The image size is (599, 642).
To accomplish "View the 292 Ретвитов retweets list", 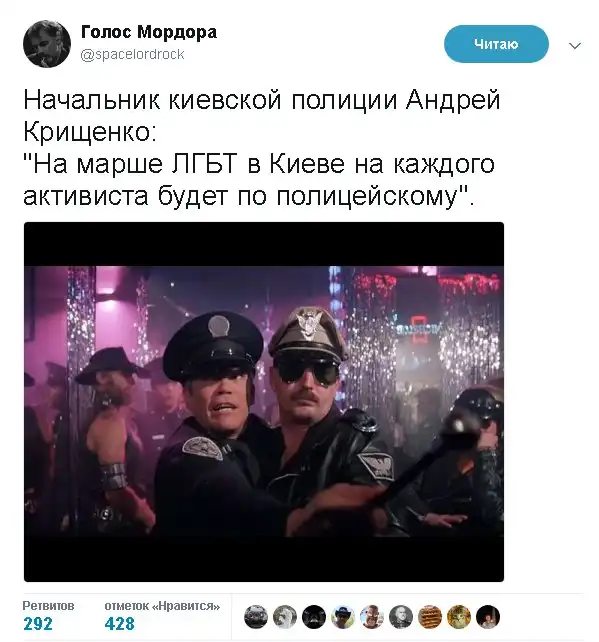I will click(x=48, y=616).
